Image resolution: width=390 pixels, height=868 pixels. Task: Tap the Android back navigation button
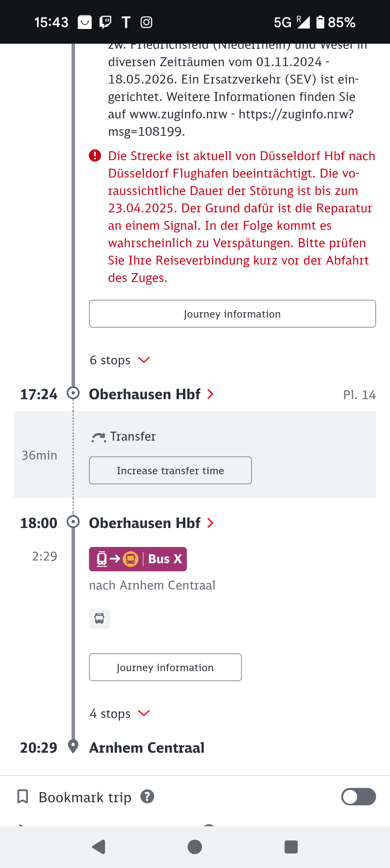pos(99,847)
